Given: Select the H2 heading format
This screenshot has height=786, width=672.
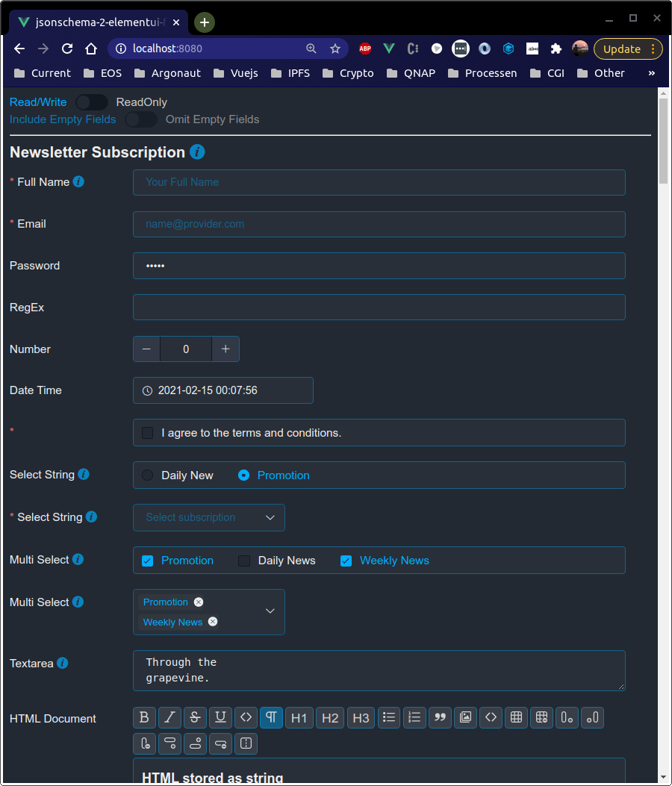Looking at the screenshot, I should coord(329,717).
